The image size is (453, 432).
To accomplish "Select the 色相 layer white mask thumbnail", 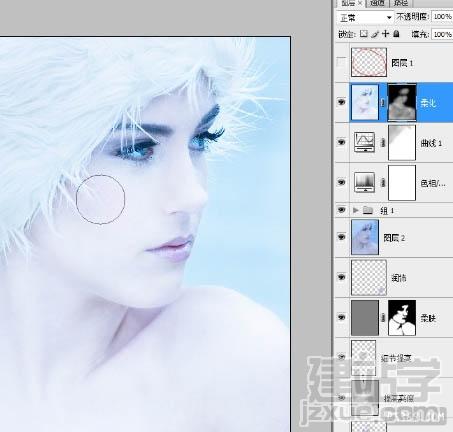I will pos(402,183).
